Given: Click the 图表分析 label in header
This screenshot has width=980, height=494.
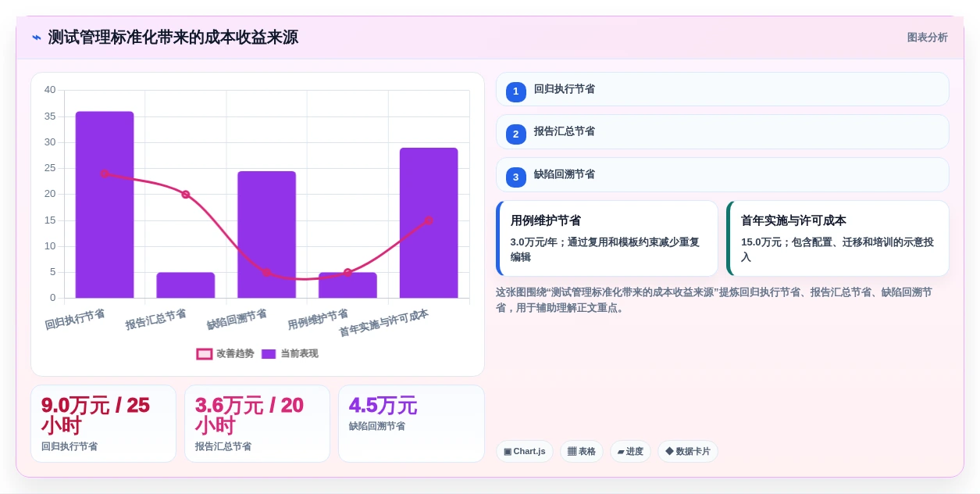Looking at the screenshot, I should click(927, 38).
